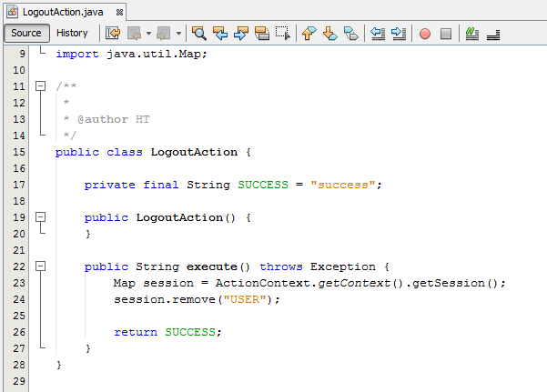
Task: Click the Last Edit toolbar icon
Action: click(x=113, y=34)
